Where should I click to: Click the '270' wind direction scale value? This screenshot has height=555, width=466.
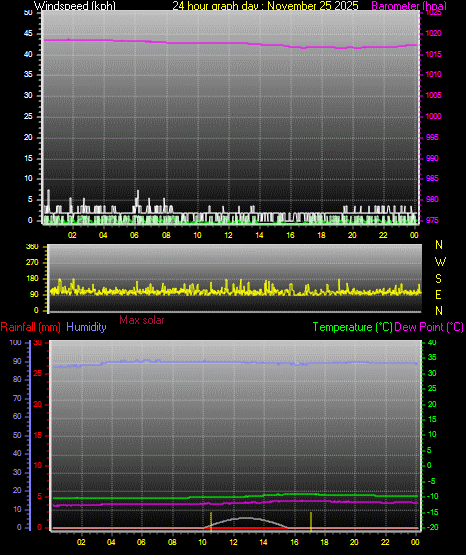pos(32,263)
